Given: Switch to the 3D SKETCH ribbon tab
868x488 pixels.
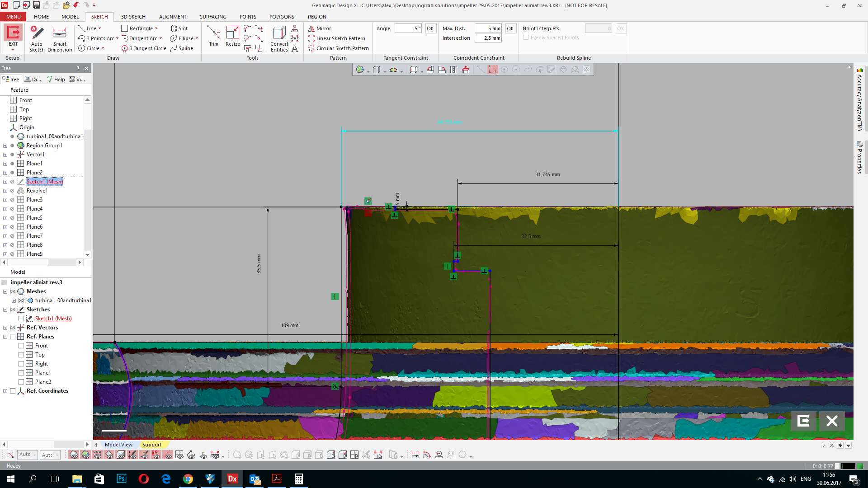Looking at the screenshot, I should tap(133, 17).
